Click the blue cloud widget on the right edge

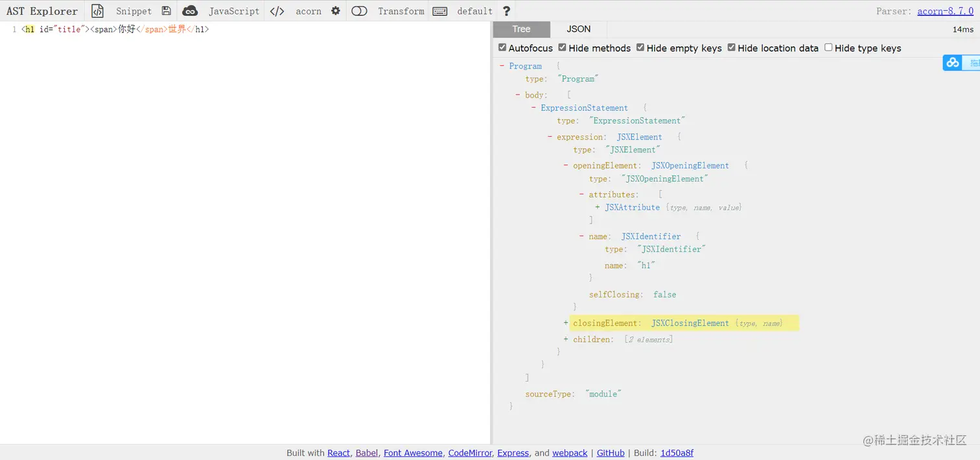(x=953, y=63)
